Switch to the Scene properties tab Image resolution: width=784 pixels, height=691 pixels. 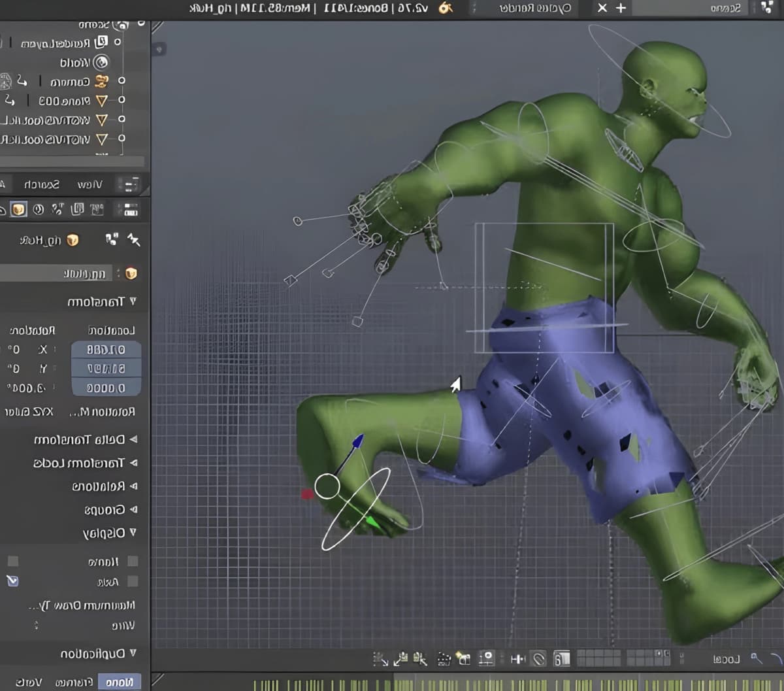coord(58,209)
